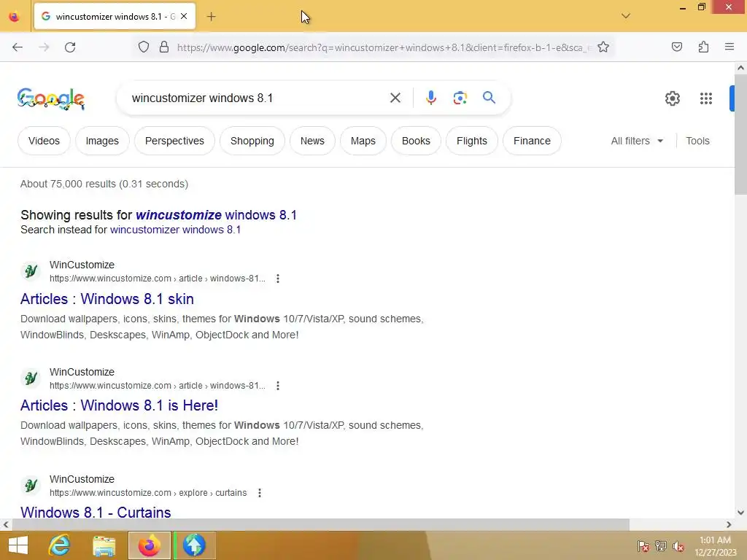The image size is (747, 560).
Task: Open the Windows Start button
Action: 18,545
